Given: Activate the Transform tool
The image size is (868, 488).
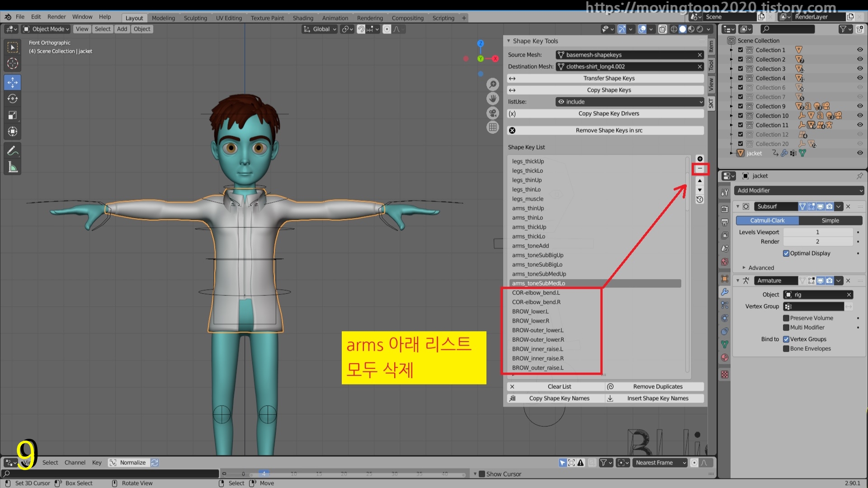Looking at the screenshot, I should [13, 131].
